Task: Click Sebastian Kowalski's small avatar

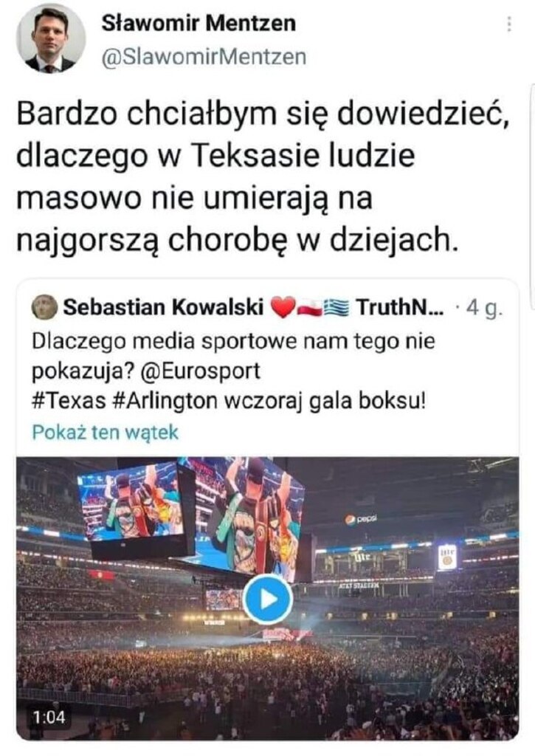Action: coord(44,307)
